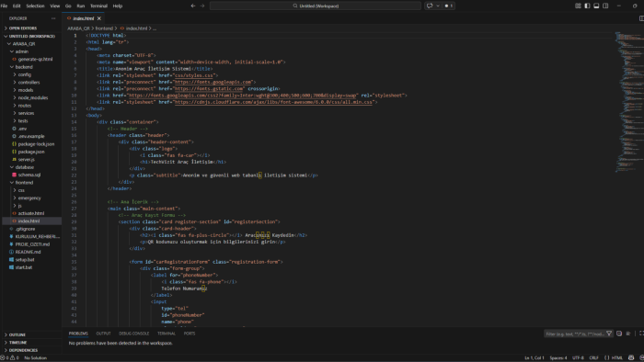Toggle the primary sidebar visibility icon

click(587, 6)
